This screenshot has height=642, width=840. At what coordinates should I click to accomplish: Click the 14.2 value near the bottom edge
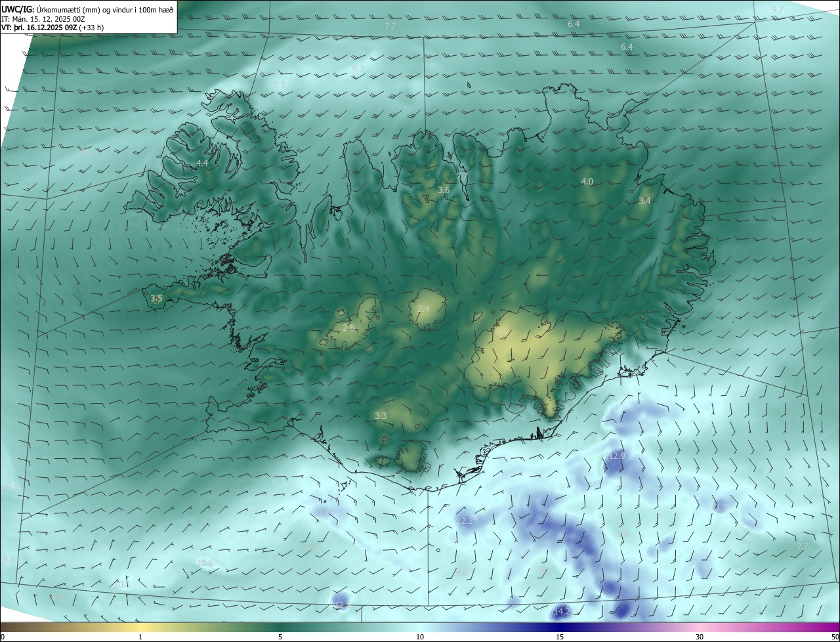pos(562,611)
